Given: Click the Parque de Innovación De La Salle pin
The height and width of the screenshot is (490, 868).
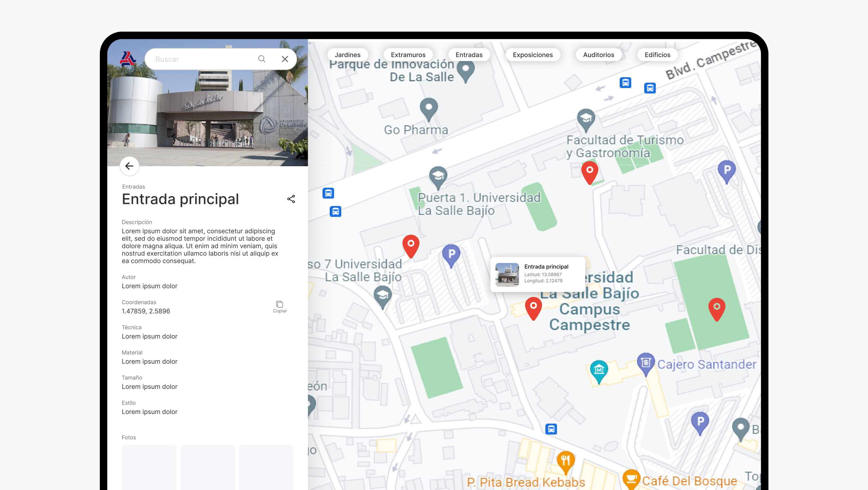Looking at the screenshot, I should (x=466, y=72).
